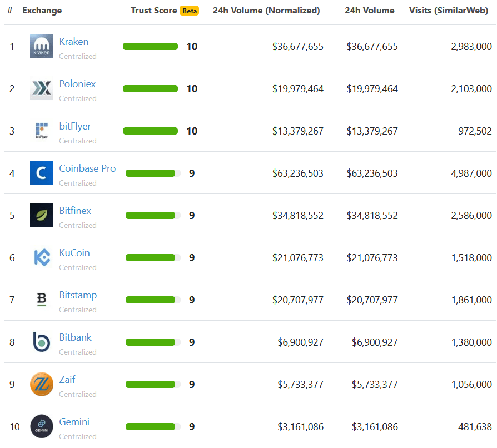This screenshot has height=448, width=497.
Task: Click Zaif's 24h volume $5,733,377
Action: 375,384
